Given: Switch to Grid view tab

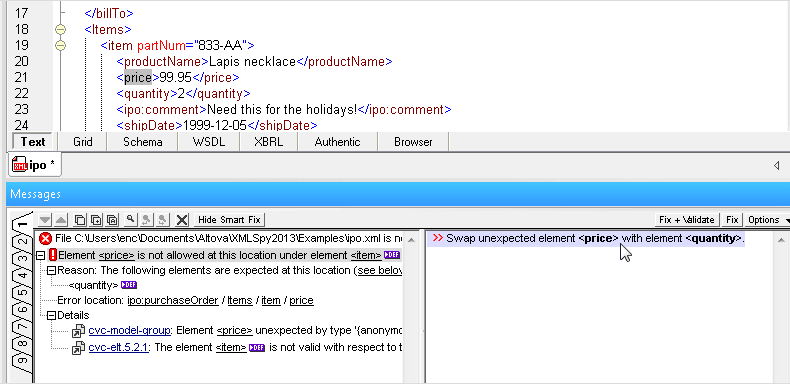Looking at the screenshot, I should click(83, 142).
